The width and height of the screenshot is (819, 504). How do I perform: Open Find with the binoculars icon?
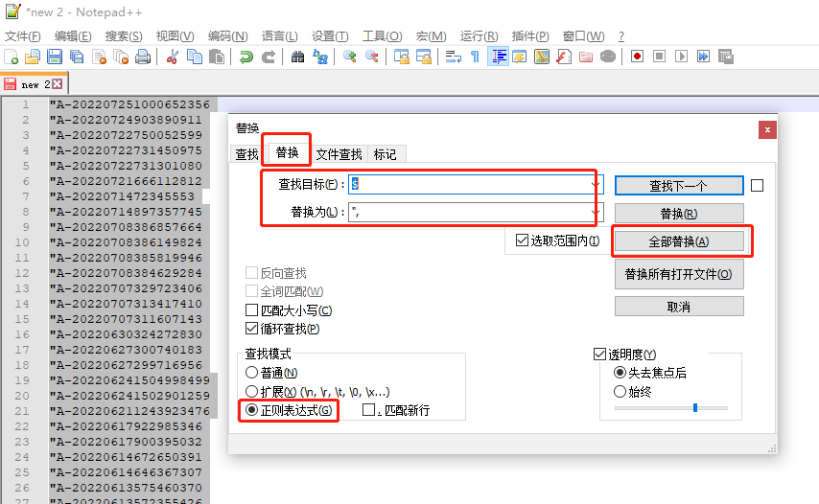click(297, 57)
